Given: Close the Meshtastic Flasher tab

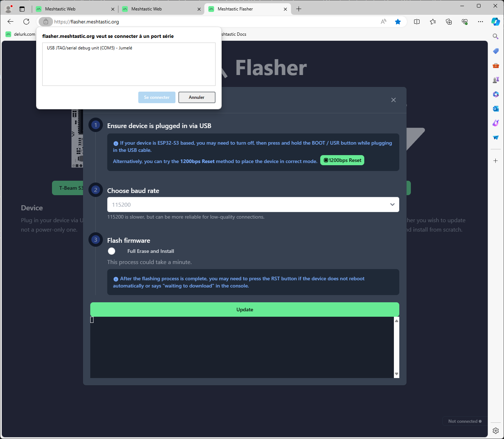Looking at the screenshot, I should click(285, 9).
